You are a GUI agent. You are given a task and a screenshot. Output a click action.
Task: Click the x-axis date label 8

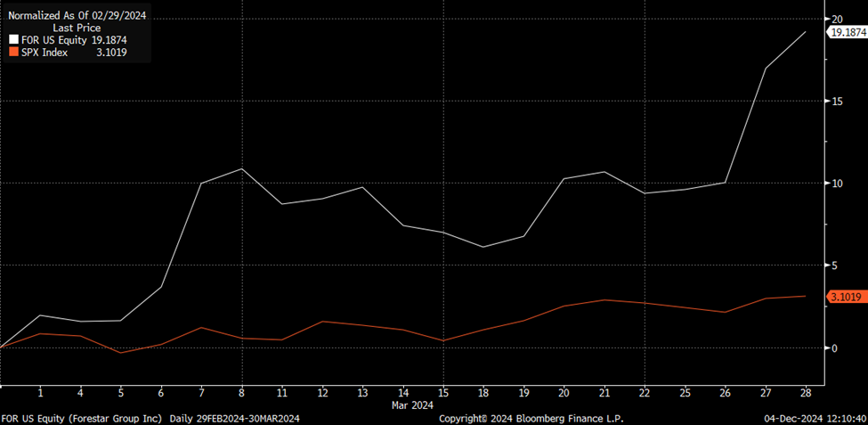click(x=241, y=392)
